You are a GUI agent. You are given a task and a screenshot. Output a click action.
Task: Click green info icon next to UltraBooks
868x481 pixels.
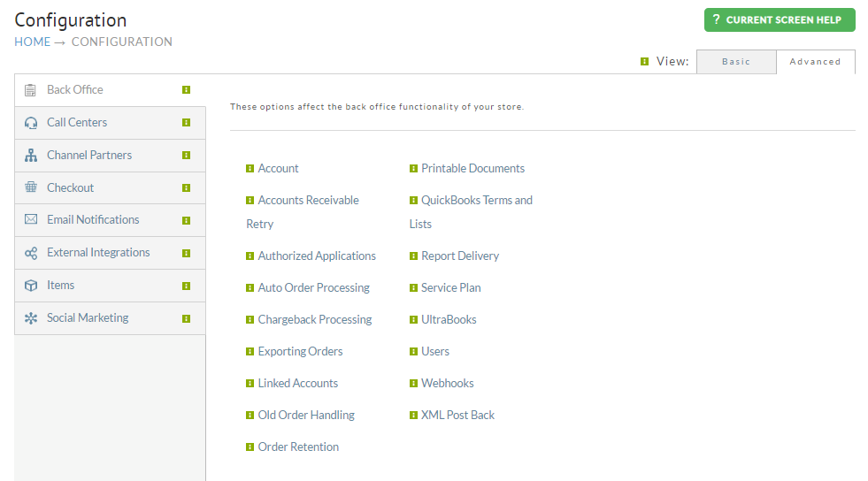point(413,319)
